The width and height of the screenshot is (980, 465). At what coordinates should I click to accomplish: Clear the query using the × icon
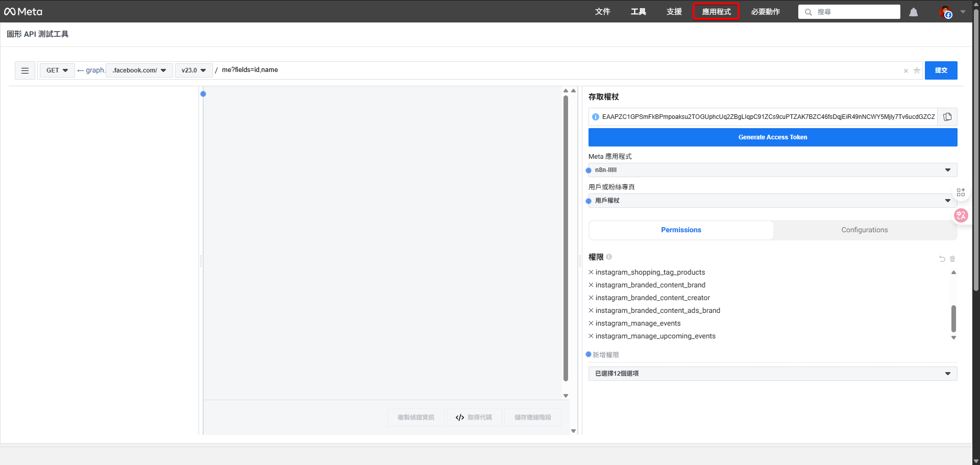coord(906,71)
